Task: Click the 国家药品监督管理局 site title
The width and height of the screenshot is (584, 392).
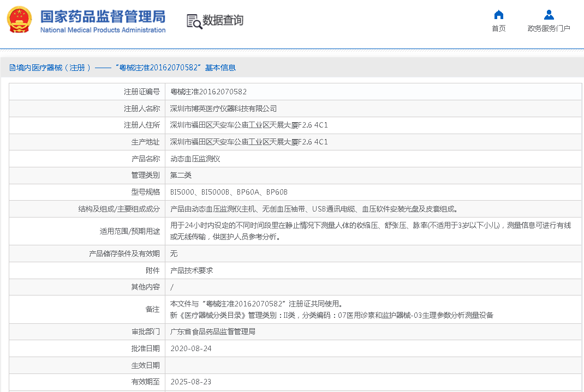Action: (x=103, y=17)
